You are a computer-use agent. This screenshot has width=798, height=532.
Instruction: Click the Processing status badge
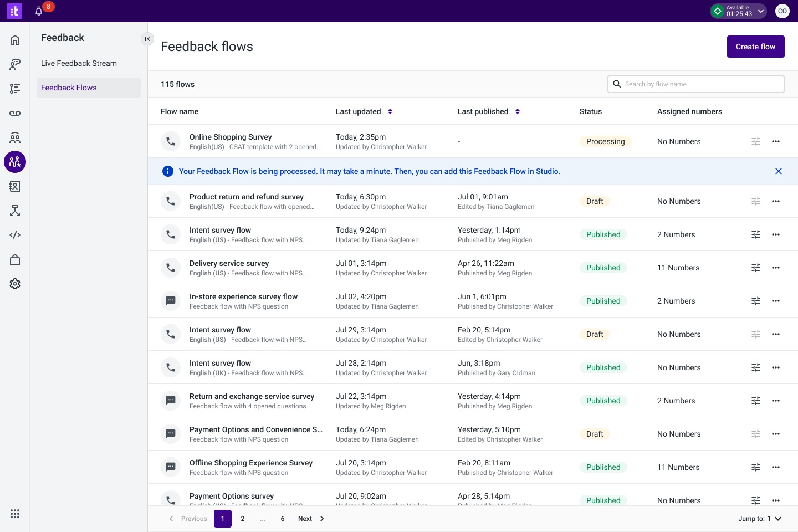point(606,141)
